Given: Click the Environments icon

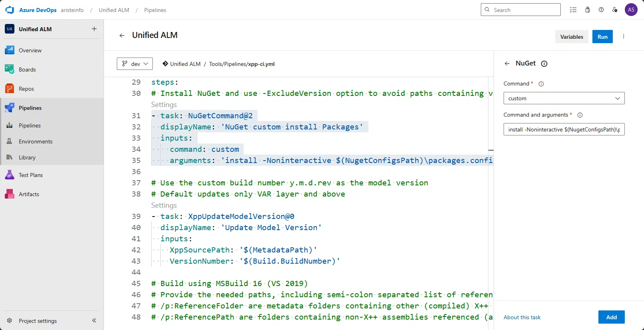Looking at the screenshot, I should coord(10,141).
